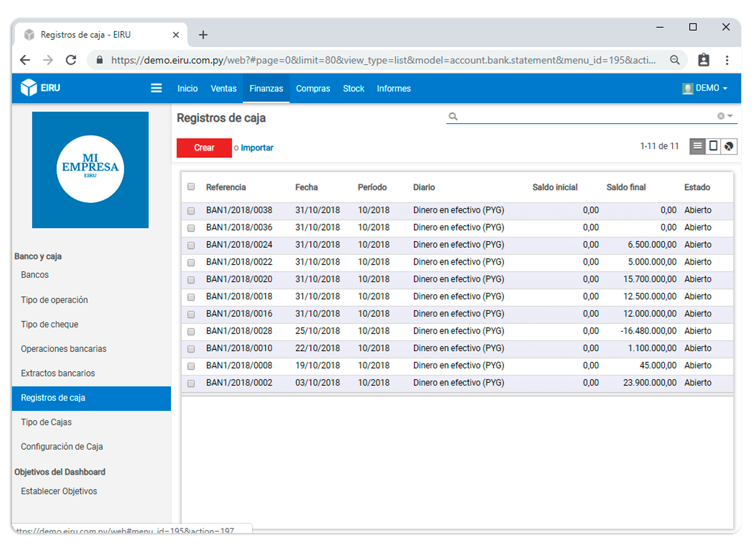
Task: Click the red Crear button
Action: click(x=204, y=148)
